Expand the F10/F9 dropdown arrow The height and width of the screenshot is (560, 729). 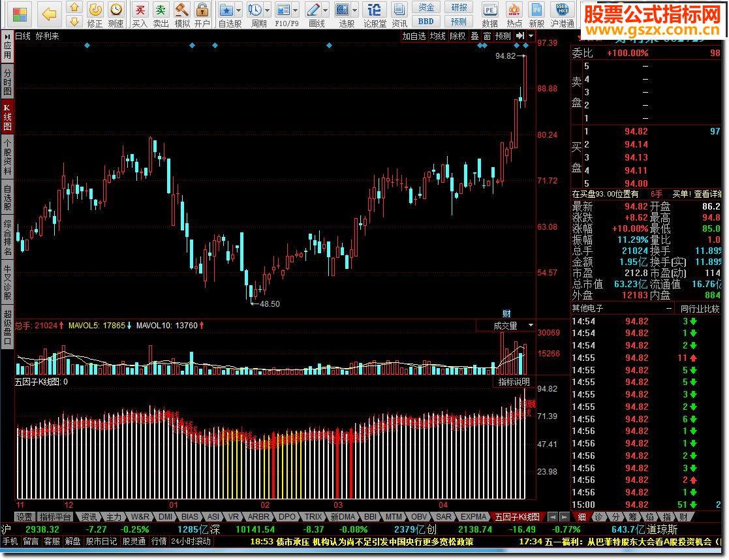295,10
